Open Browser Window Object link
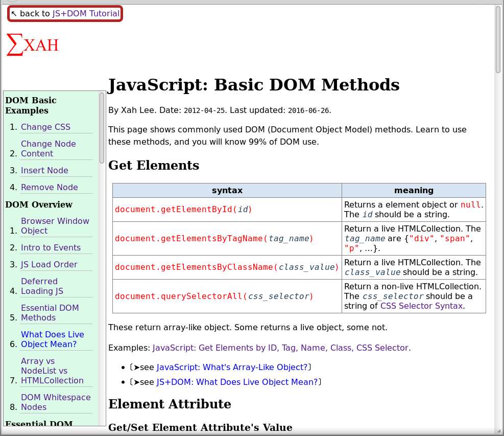The height and width of the screenshot is (436, 504). pos(55,226)
